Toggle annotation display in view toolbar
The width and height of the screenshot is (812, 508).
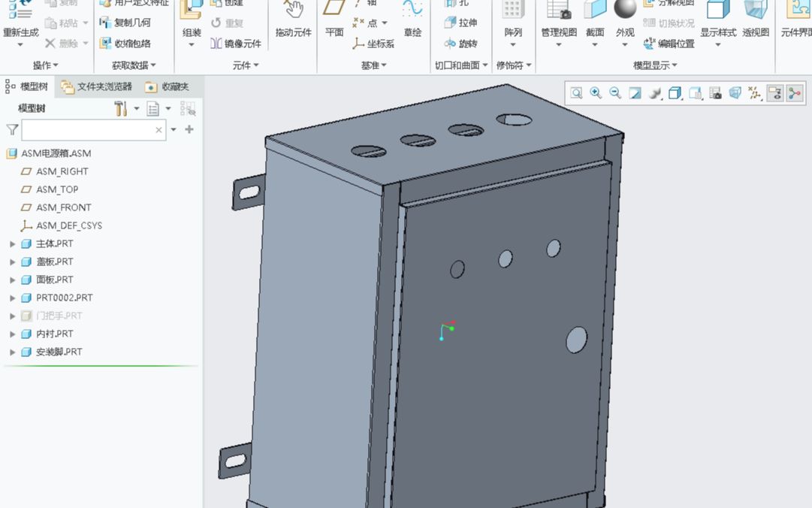774,93
